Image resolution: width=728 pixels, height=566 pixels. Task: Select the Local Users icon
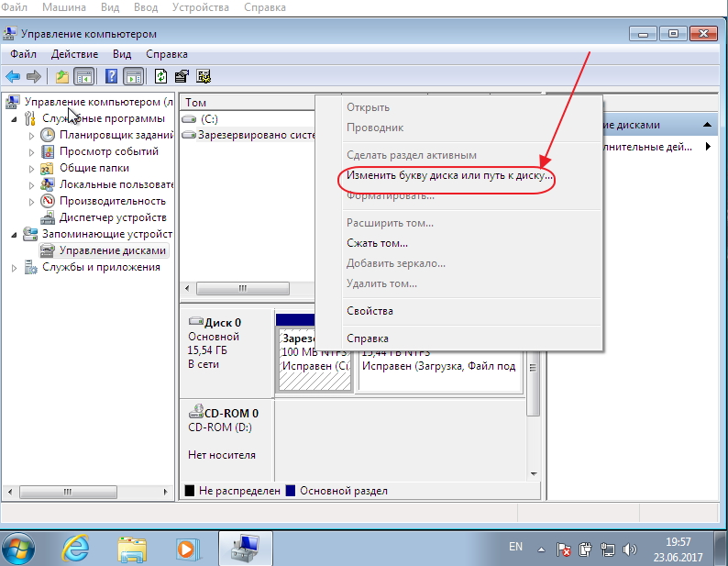(47, 184)
